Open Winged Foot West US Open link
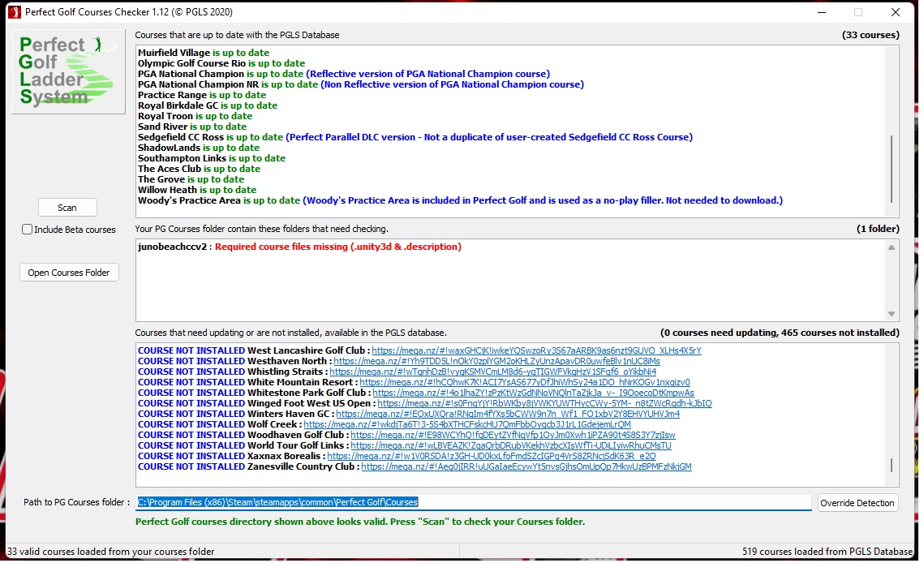This screenshot has height=563, width=924. click(544, 403)
